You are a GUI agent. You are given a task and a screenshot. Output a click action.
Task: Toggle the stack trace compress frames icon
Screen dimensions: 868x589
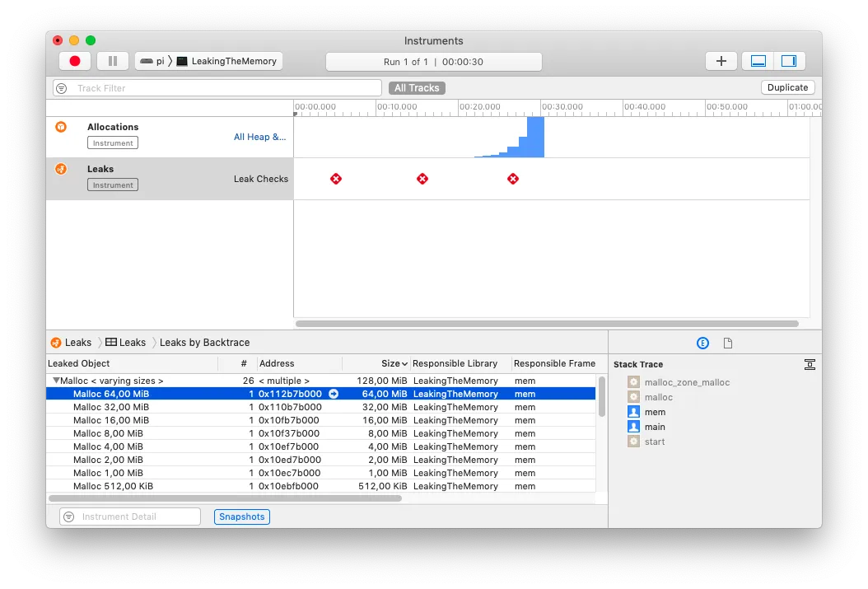pos(810,364)
